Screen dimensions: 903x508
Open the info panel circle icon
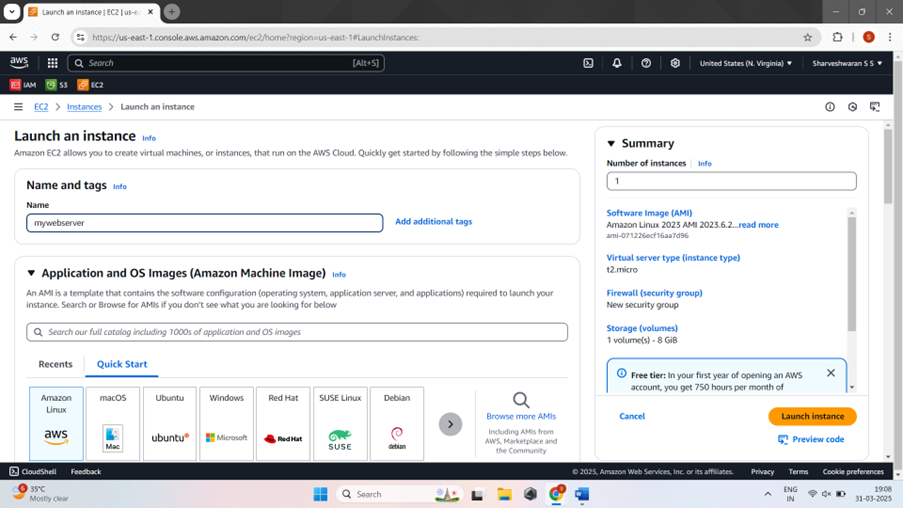(830, 107)
